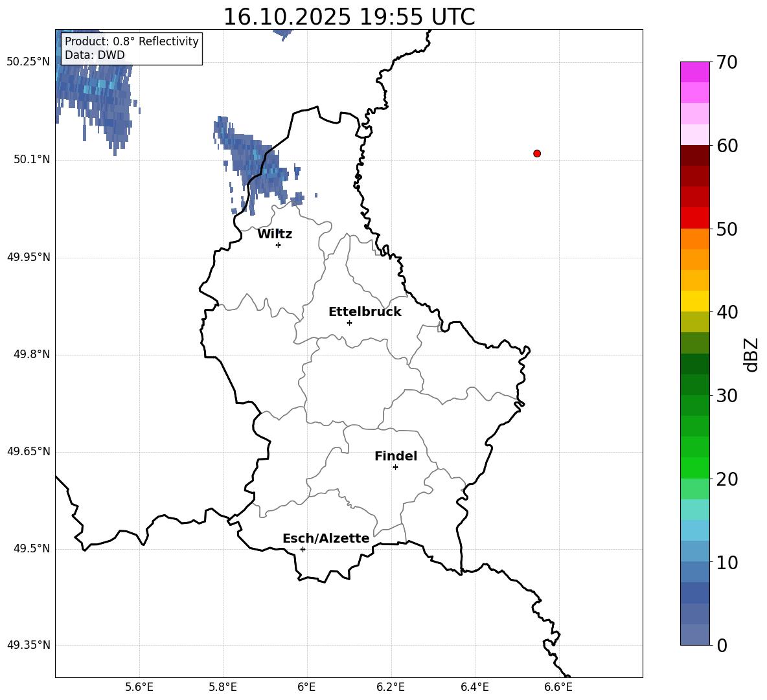Click the Wiltz station cross marker
The width and height of the screenshot is (767, 700).
[279, 245]
